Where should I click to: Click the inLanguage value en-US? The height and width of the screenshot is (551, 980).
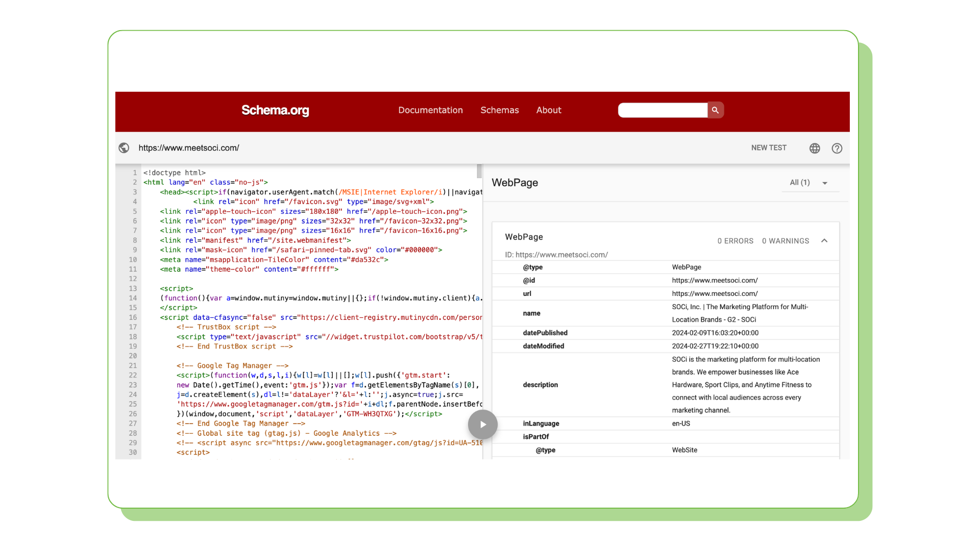(x=681, y=424)
